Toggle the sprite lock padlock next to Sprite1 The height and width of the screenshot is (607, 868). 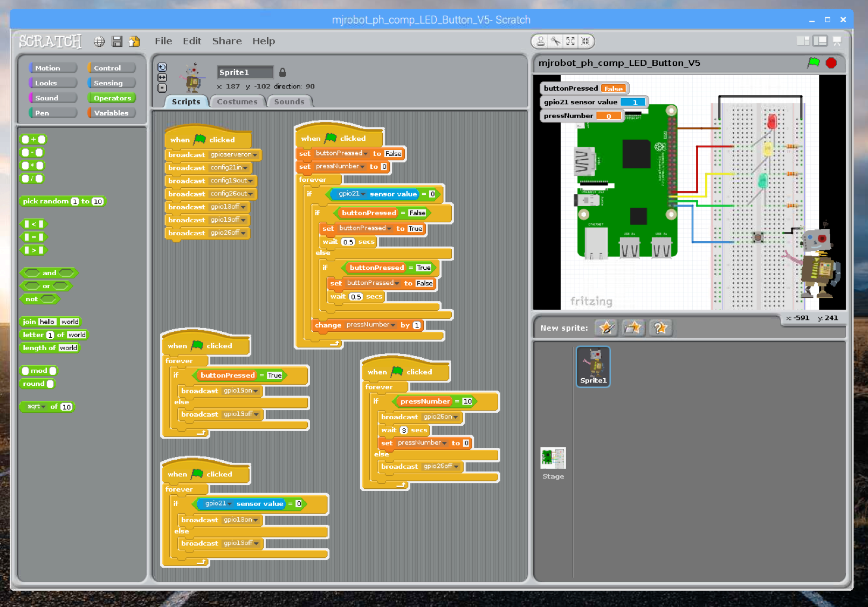(x=282, y=72)
